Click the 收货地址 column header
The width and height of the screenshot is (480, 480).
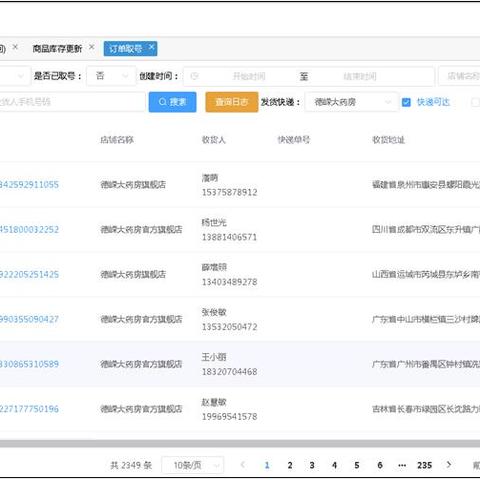pos(388,140)
